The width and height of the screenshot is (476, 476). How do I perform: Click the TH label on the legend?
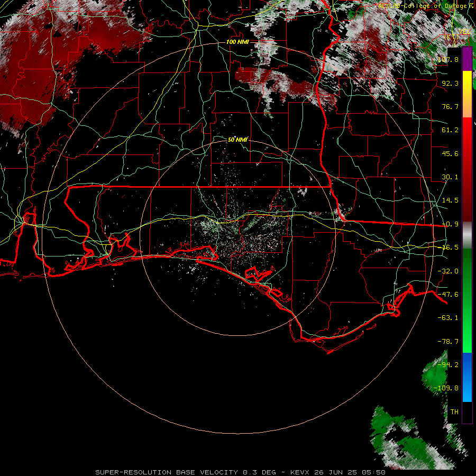[454, 412]
